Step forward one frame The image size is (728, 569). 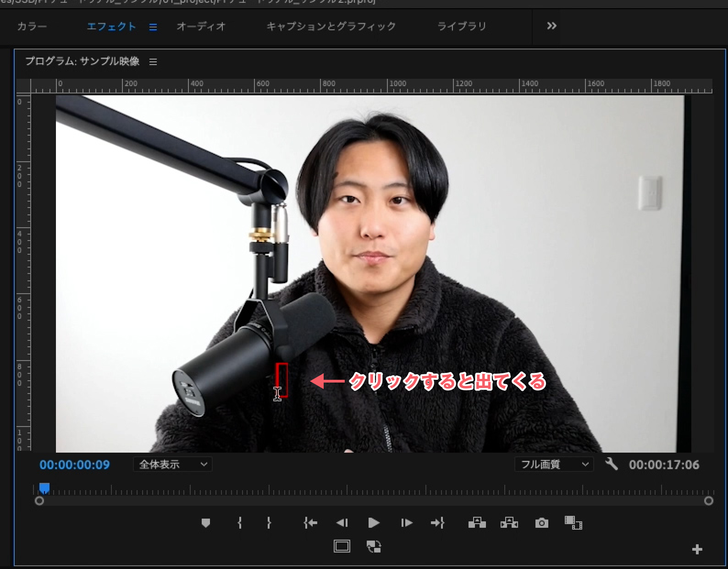(406, 523)
